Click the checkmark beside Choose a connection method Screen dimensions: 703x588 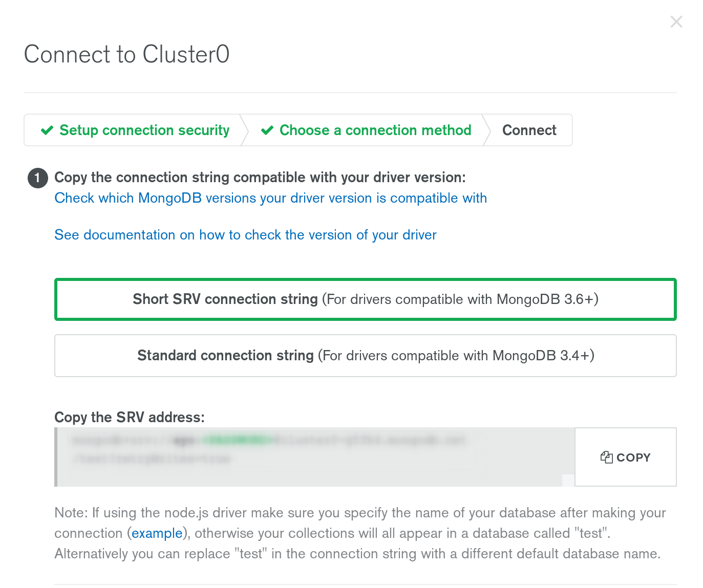(x=267, y=130)
